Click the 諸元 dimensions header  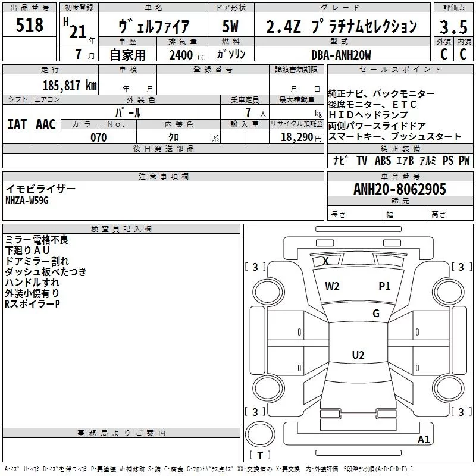pos(400,201)
